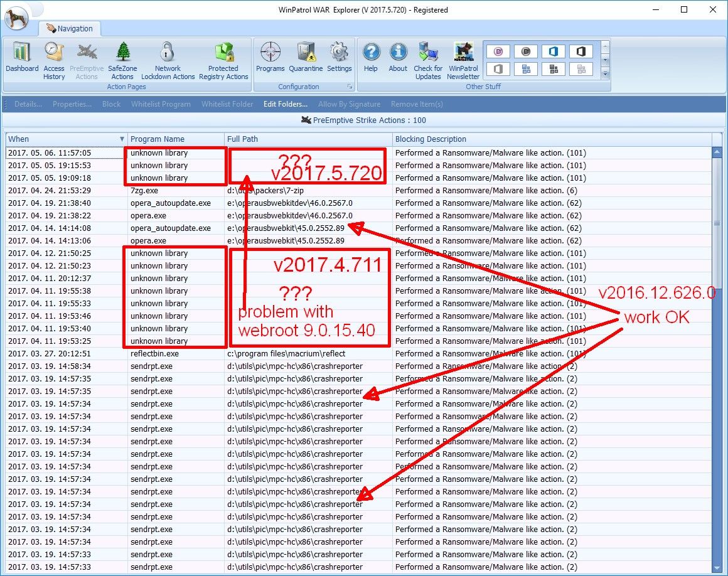Select the reflectbin.exe row
Screen dimensions: 728x576
coord(358,354)
